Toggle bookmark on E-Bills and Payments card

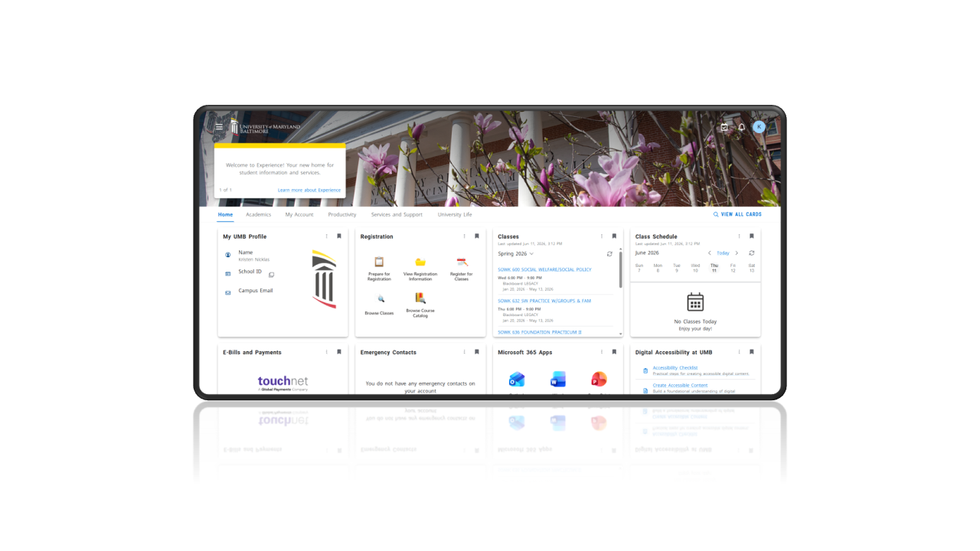pyautogui.click(x=339, y=352)
